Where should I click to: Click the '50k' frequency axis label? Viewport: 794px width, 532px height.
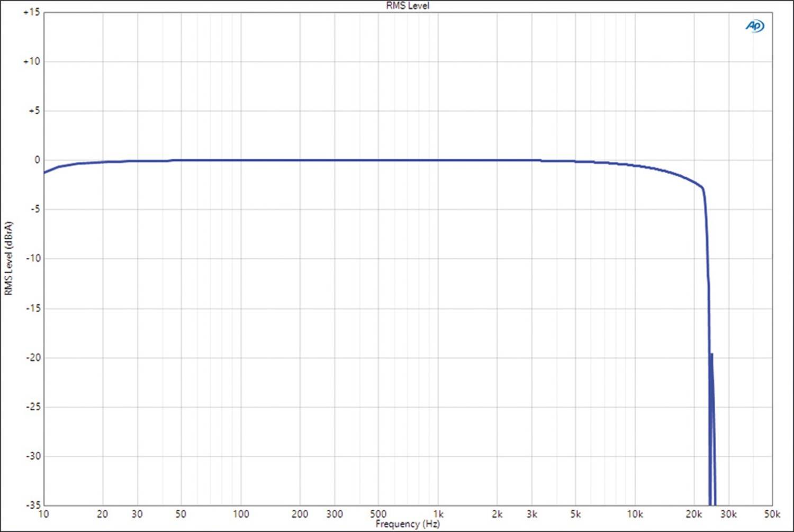pos(772,514)
